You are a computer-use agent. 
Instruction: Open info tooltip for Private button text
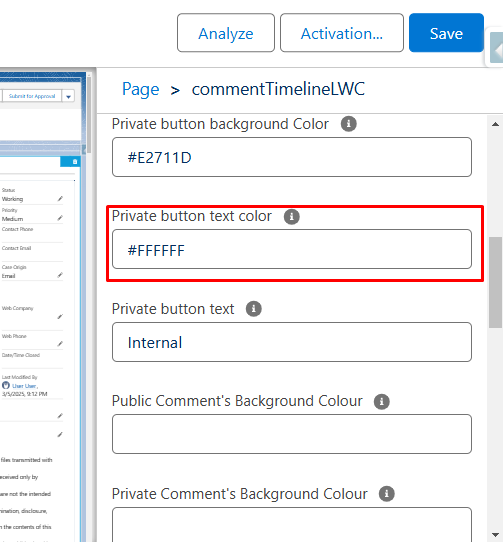(253, 309)
